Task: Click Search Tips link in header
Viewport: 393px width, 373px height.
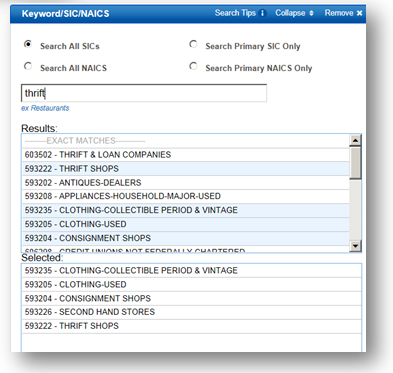Action: pyautogui.click(x=235, y=13)
